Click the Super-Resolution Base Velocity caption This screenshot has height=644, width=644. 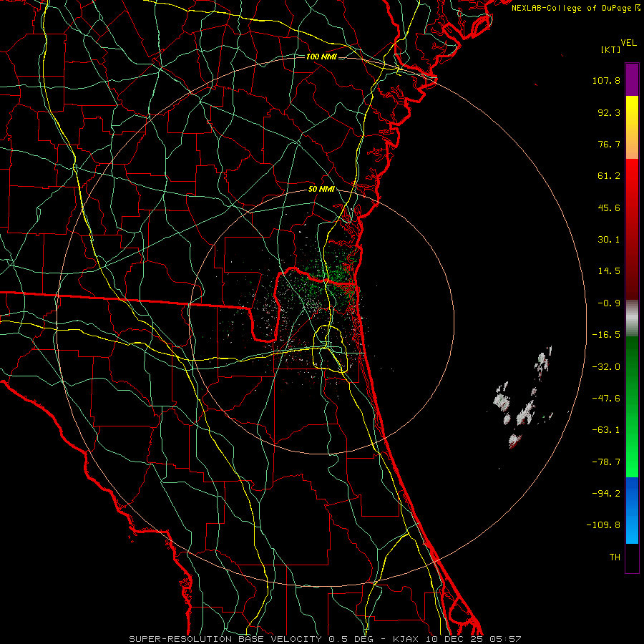click(325, 639)
